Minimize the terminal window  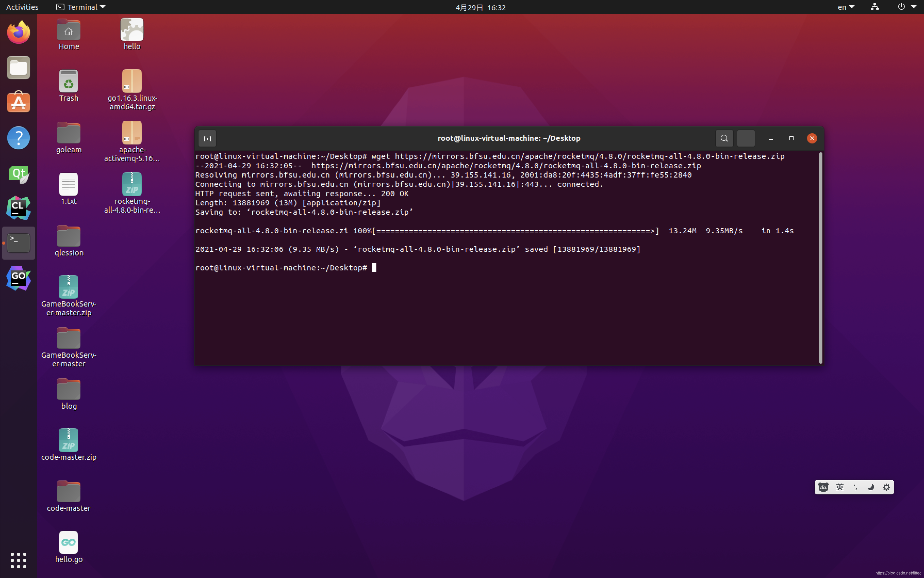(x=771, y=138)
